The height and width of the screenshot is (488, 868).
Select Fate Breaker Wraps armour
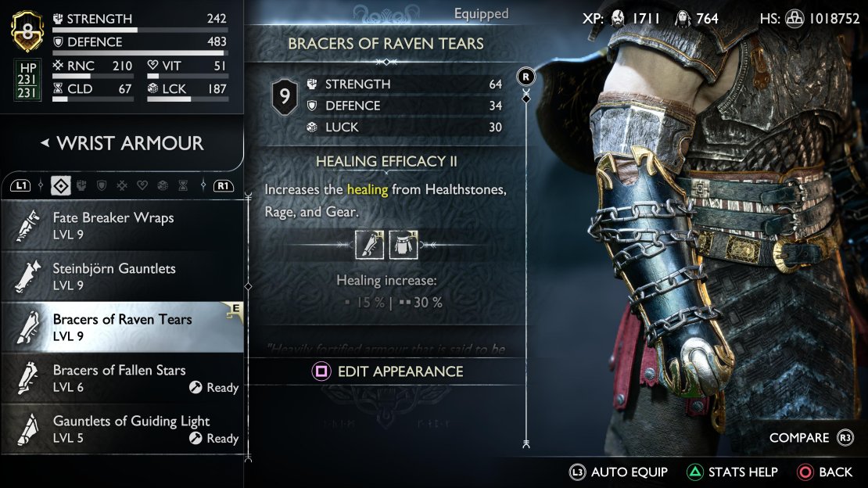click(122, 225)
